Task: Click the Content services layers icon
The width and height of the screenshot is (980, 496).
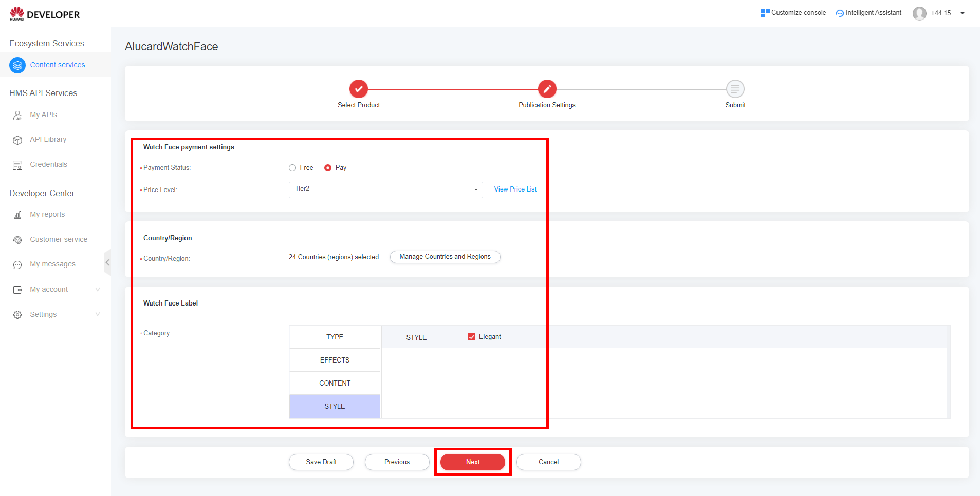Action: (17, 65)
